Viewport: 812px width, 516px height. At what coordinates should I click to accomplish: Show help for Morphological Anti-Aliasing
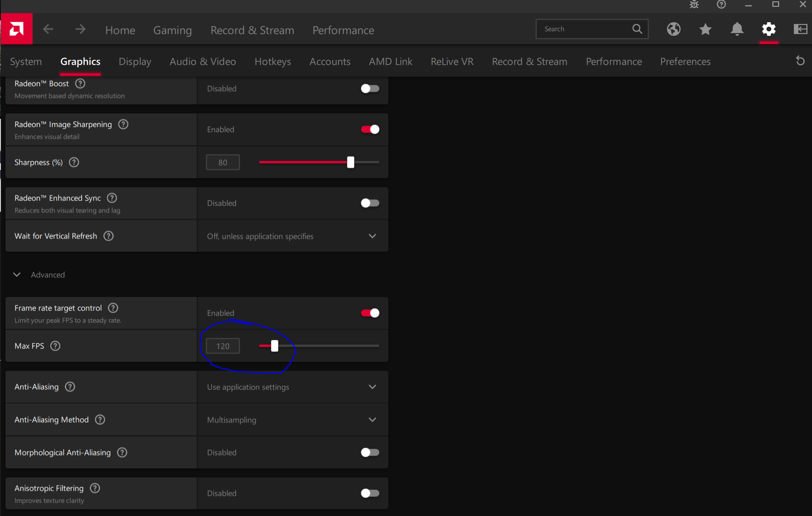click(122, 453)
